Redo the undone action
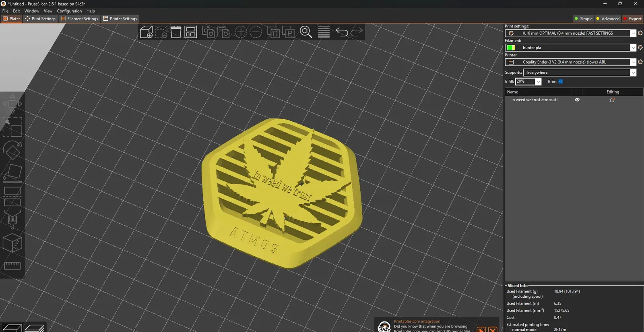The image size is (644, 332). 357,32
